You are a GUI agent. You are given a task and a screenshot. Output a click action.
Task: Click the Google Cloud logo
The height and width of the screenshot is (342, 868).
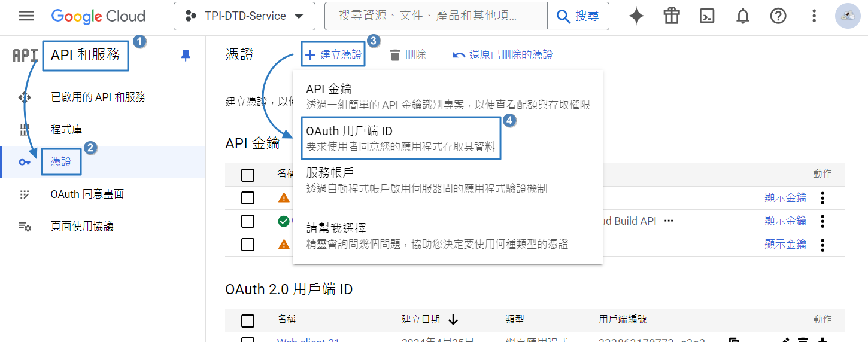pyautogui.click(x=98, y=16)
